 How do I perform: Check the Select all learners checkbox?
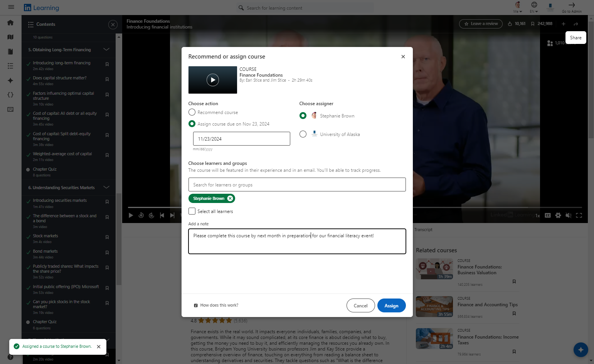(192, 211)
